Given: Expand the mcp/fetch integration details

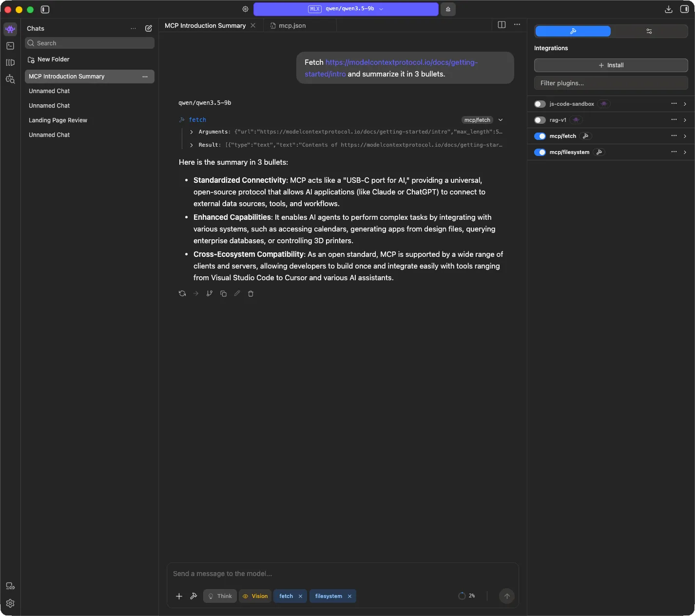Looking at the screenshot, I should tap(685, 136).
